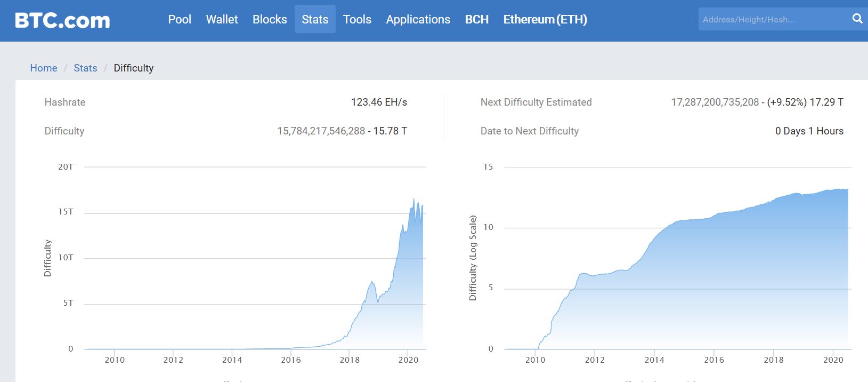Click the Difficulty breadcrumb text
Screen dimensions: 868x382
tap(133, 68)
